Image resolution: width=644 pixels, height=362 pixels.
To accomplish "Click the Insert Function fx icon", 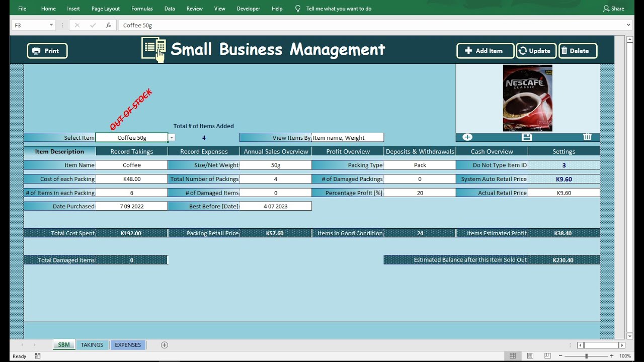I will click(x=108, y=25).
